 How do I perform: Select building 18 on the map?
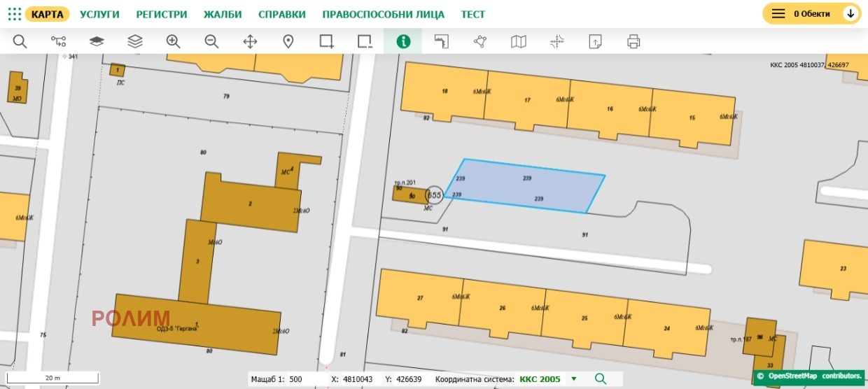click(x=444, y=91)
